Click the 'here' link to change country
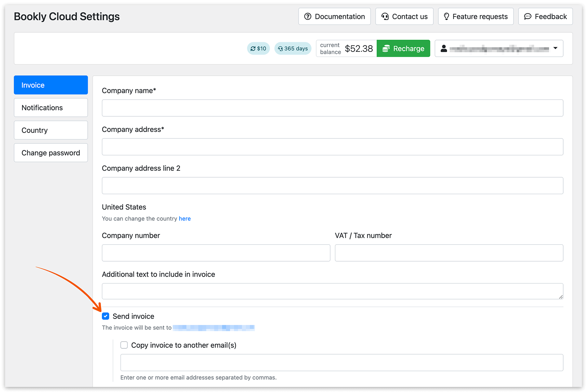The width and height of the screenshot is (587, 392). click(x=185, y=219)
